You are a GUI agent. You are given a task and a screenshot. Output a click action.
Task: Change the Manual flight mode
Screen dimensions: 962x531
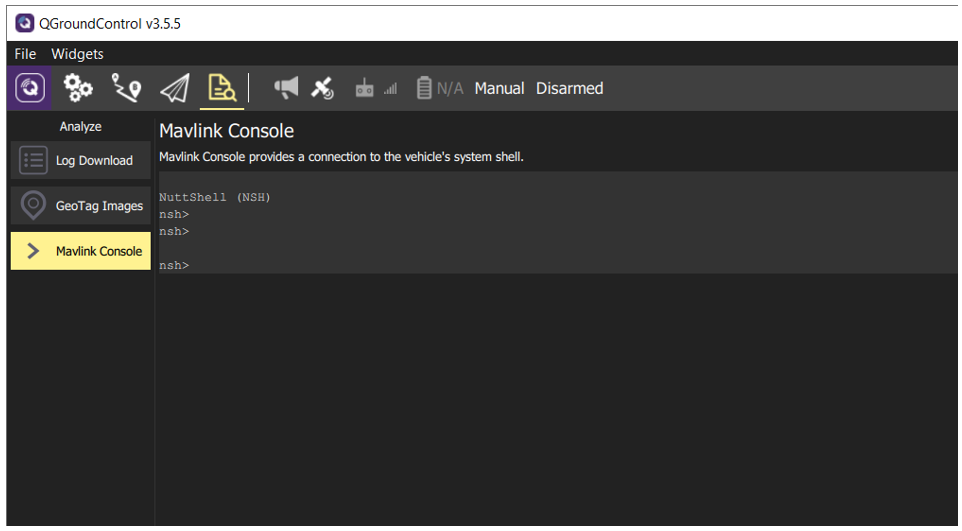point(499,88)
